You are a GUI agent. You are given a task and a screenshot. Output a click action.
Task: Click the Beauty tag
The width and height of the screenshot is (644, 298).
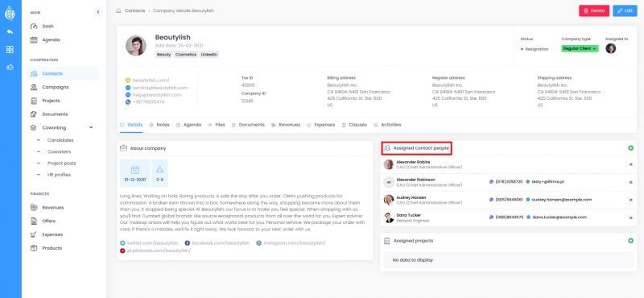tap(164, 55)
